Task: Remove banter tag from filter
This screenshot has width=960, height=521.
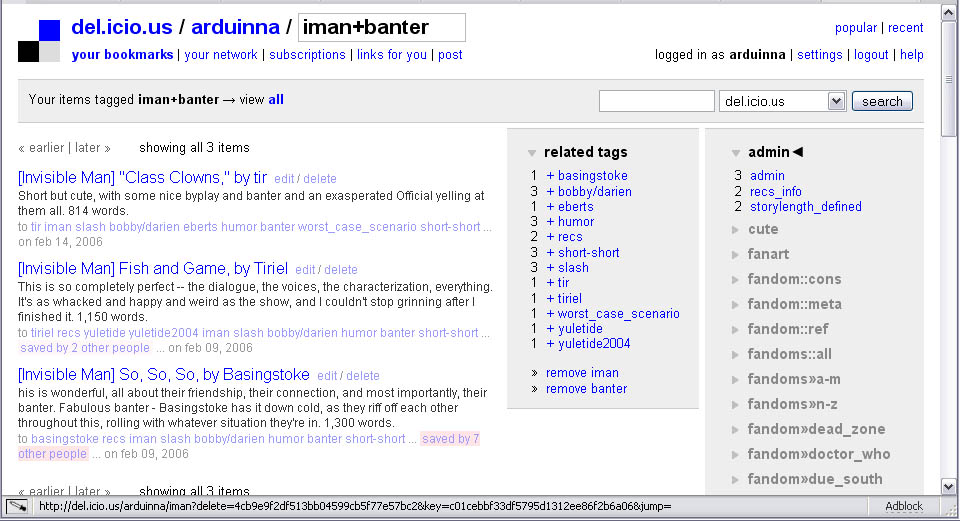Action: tap(587, 389)
